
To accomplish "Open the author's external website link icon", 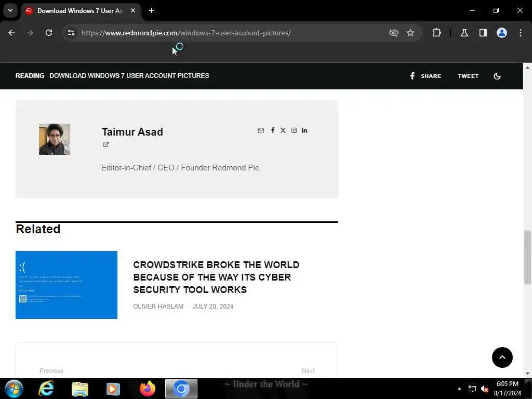I will [106, 144].
